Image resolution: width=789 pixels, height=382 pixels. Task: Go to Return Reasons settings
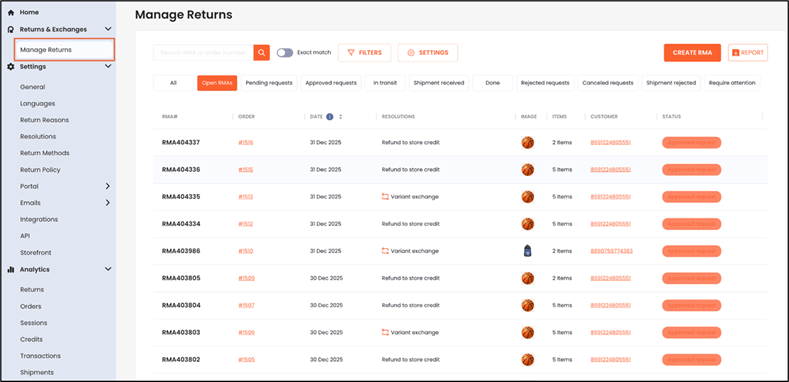click(44, 120)
